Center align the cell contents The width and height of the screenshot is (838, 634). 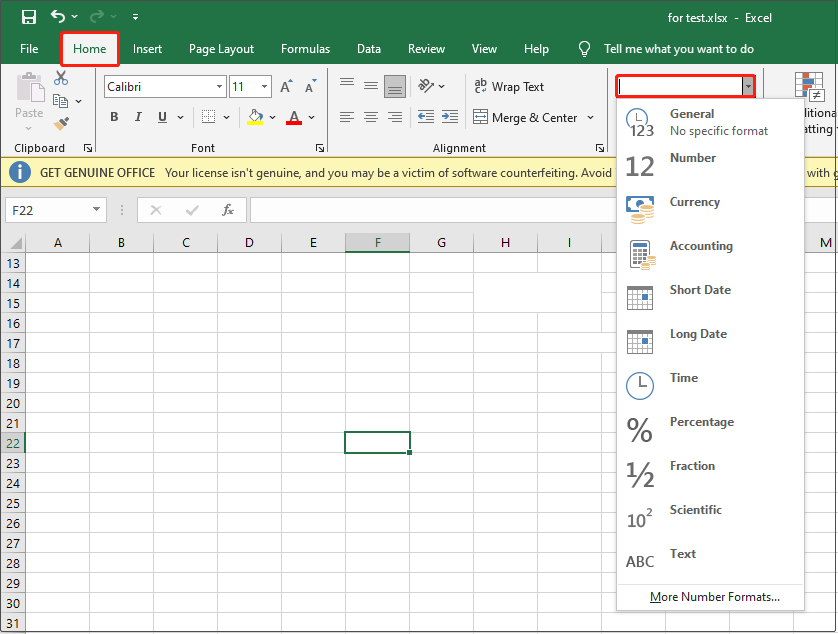tap(370, 117)
